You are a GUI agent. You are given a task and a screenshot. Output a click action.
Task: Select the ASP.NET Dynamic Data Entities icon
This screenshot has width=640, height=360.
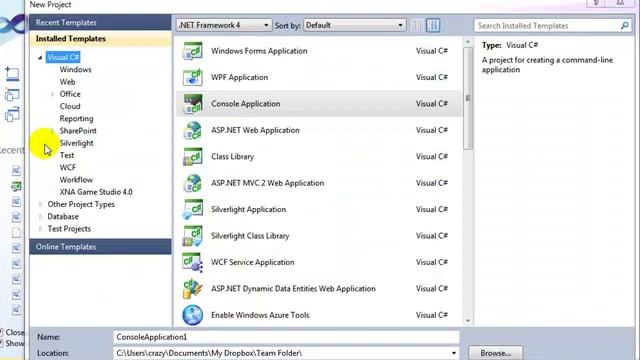click(192, 289)
